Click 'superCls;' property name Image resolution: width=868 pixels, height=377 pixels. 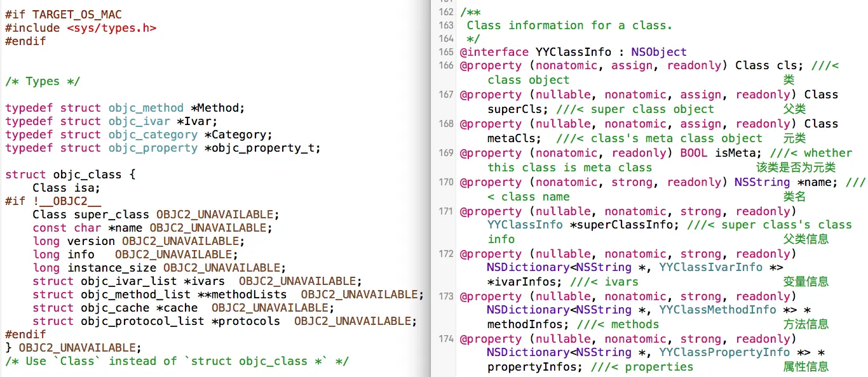pos(519,109)
